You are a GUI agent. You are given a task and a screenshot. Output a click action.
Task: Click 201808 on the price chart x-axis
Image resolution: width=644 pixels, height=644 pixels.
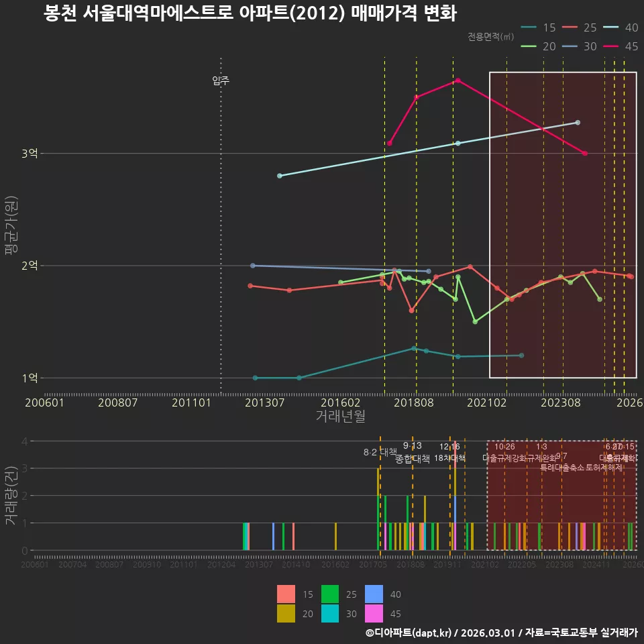point(414,402)
